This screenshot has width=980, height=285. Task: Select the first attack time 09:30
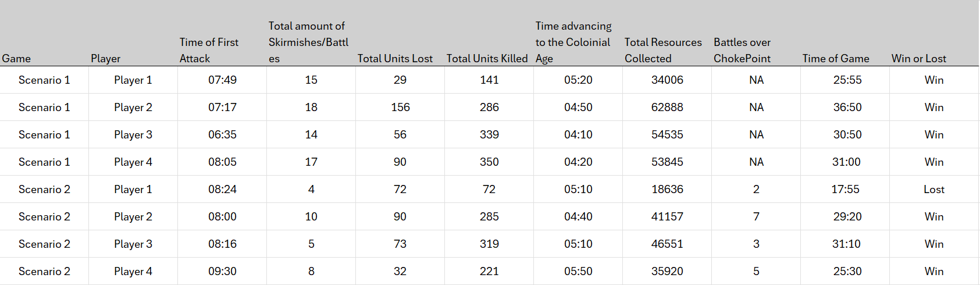222,271
